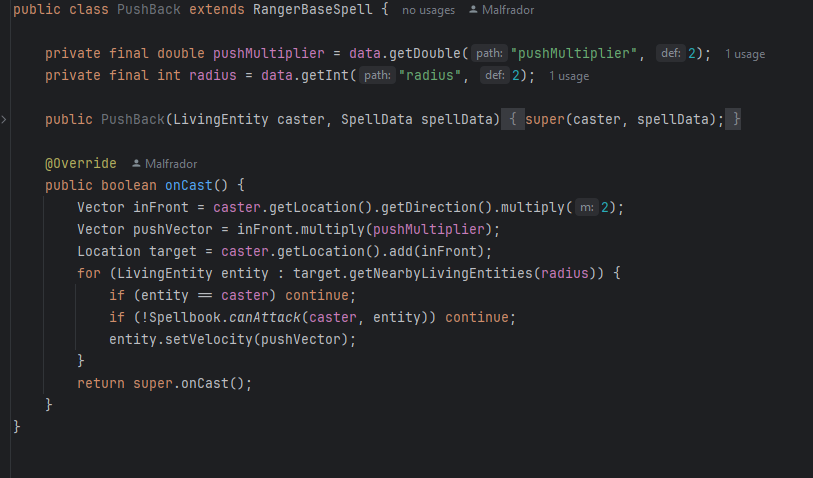Click getNearbyLivingEntities method call
Viewport: 813px width, 478px height.
(x=441, y=273)
